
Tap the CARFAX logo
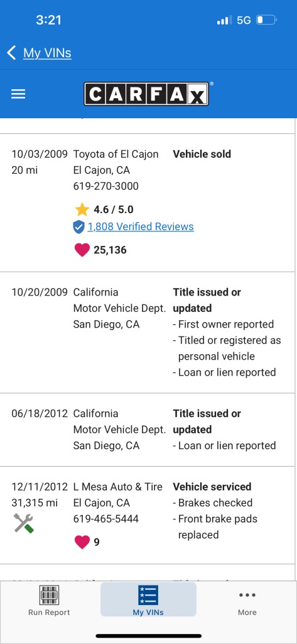coord(146,94)
